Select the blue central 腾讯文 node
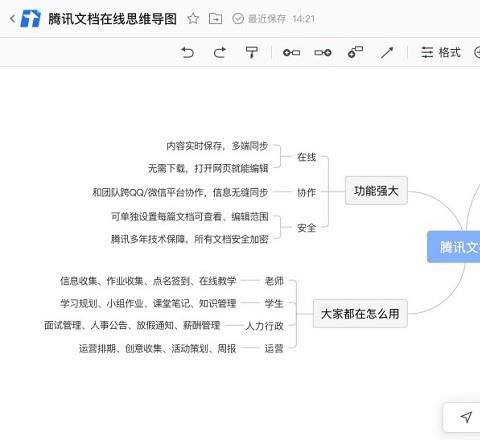Image resolution: width=480 pixels, height=440 pixels. coord(454,247)
